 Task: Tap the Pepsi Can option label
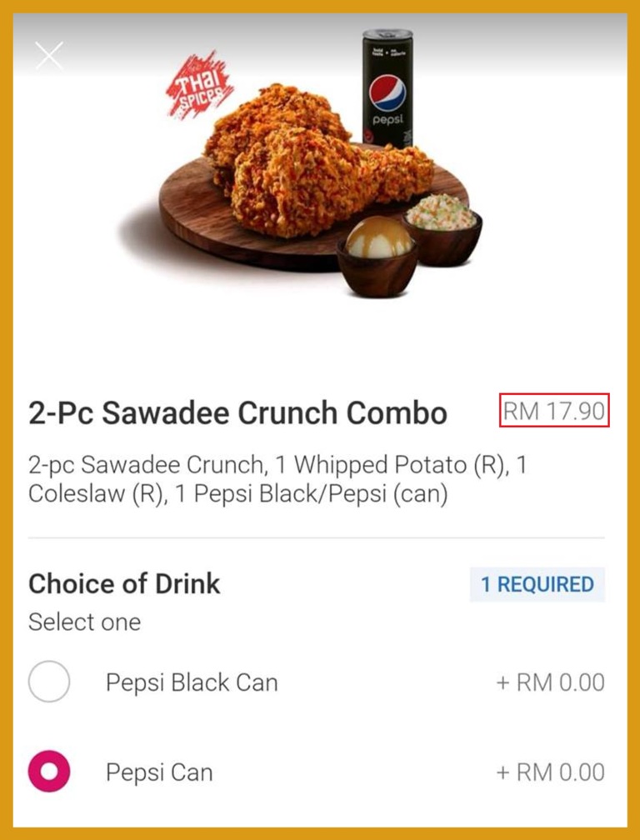159,772
